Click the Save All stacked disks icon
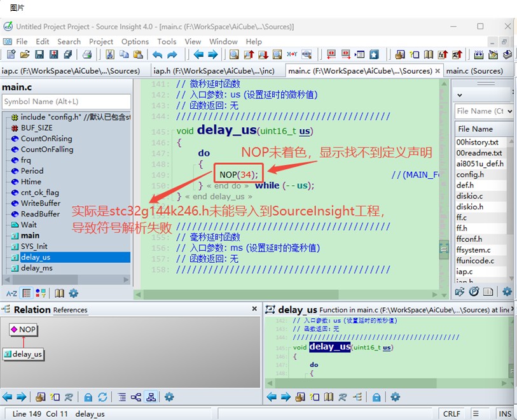This screenshot has width=517, height=420. 68,55
